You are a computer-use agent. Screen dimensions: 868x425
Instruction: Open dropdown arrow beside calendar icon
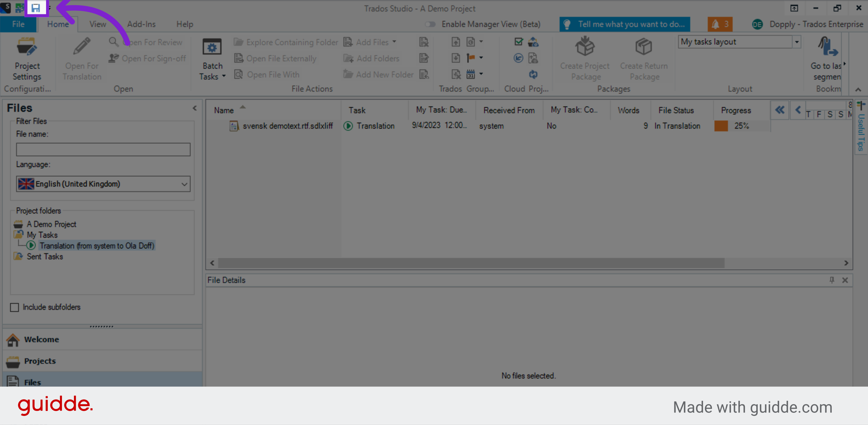[x=481, y=74]
